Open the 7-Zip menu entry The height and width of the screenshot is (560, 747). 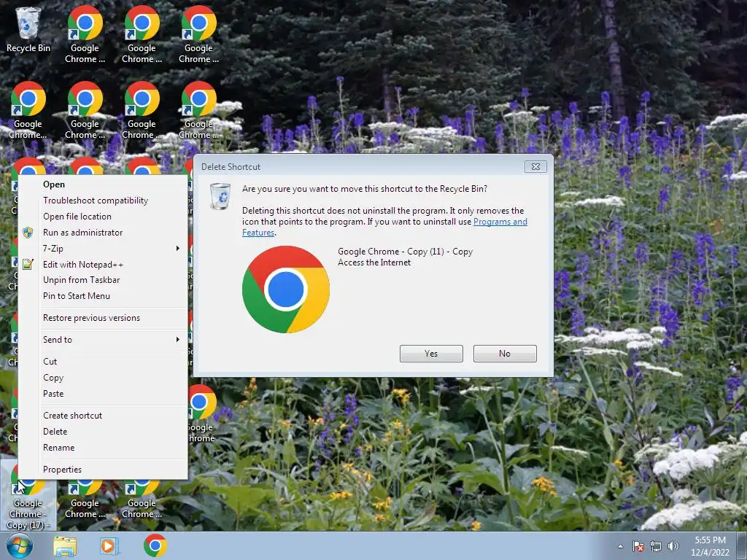103,248
